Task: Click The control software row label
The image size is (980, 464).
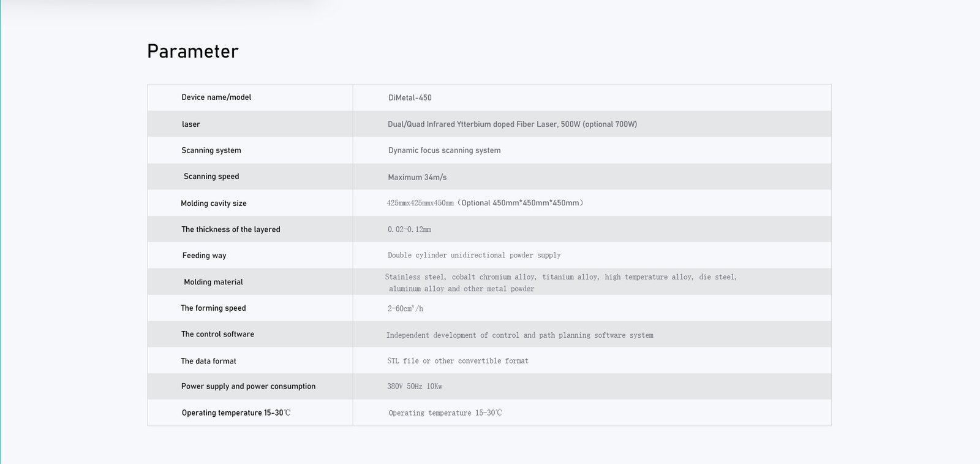Action: click(217, 335)
